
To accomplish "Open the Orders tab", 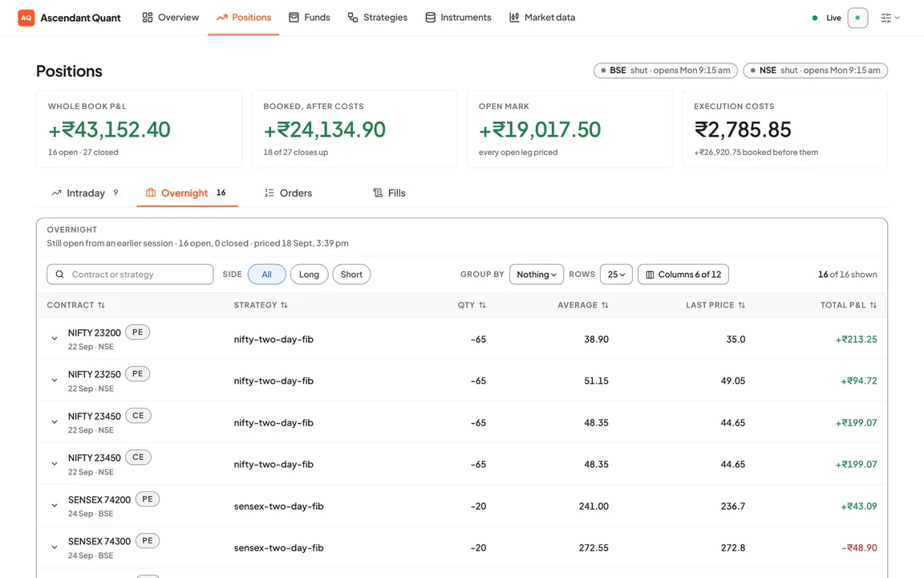I will point(289,193).
